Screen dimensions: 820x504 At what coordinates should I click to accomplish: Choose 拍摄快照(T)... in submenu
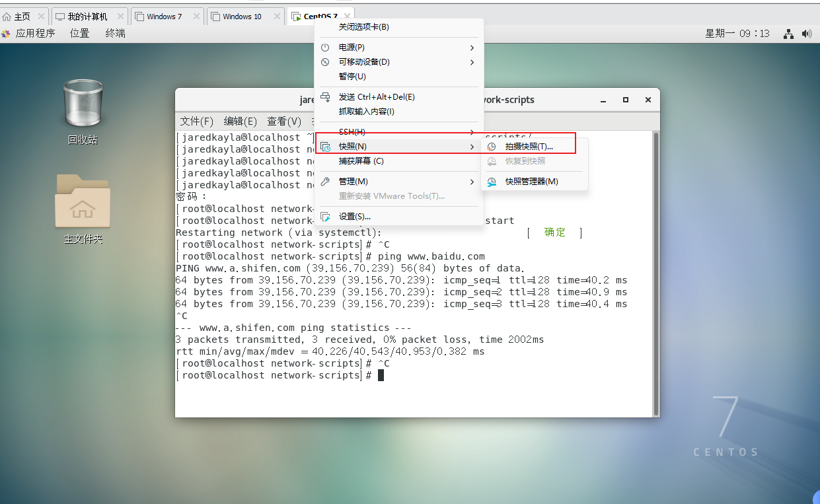(534, 147)
